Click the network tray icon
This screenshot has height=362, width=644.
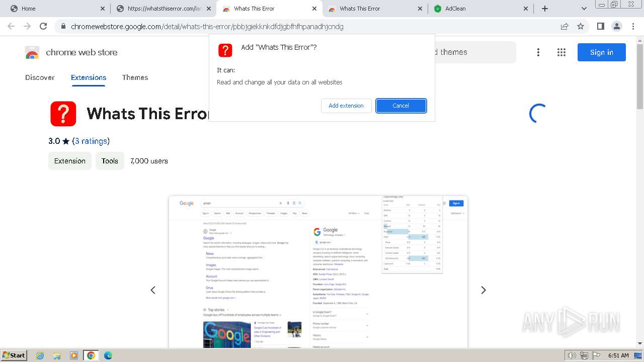(584, 355)
